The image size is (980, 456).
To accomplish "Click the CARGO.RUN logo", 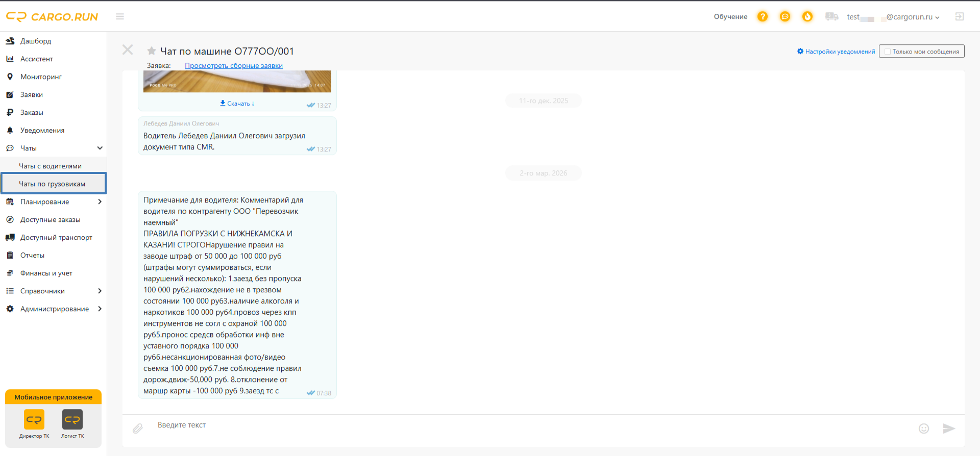I will (52, 17).
